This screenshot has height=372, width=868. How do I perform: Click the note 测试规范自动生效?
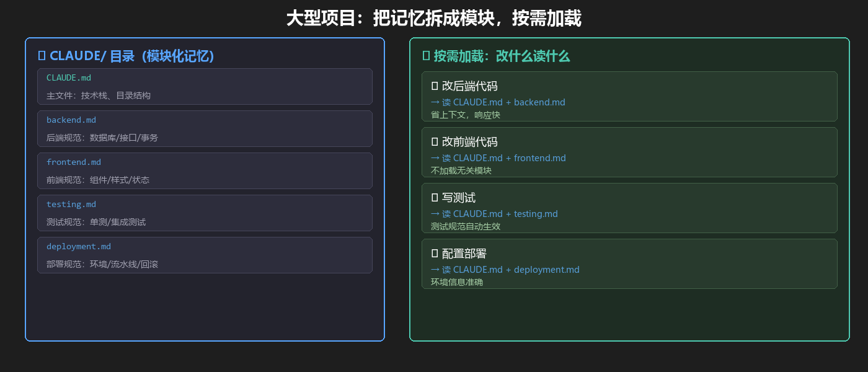coord(466,226)
